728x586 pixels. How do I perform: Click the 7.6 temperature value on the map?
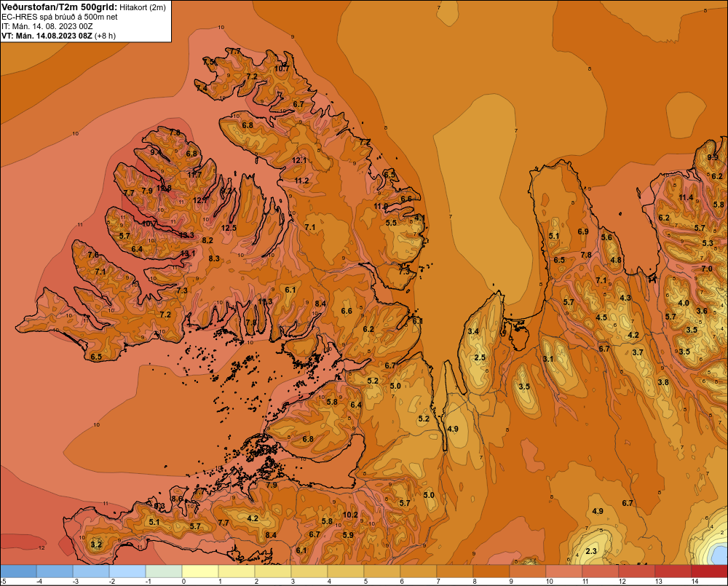pyautogui.click(x=93, y=255)
